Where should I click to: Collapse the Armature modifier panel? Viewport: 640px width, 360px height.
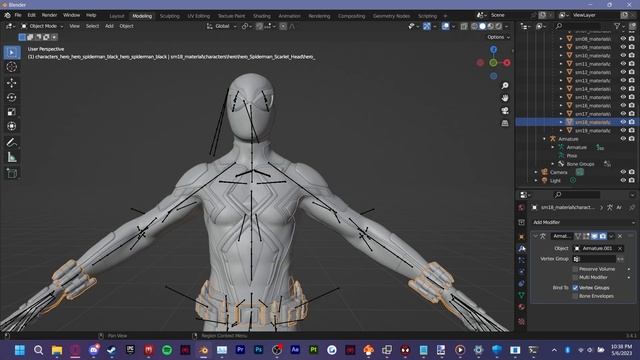pyautogui.click(x=535, y=236)
